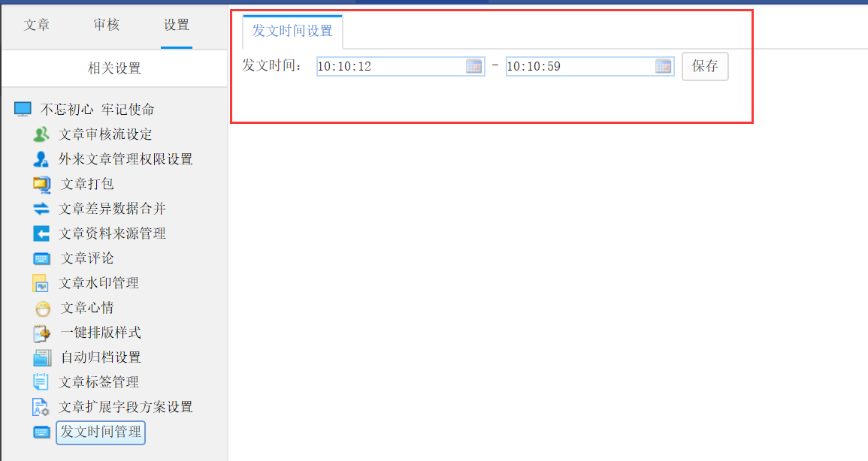Click the 文章资料来源管理 back-arrow icon
868x461 pixels.
click(x=41, y=234)
